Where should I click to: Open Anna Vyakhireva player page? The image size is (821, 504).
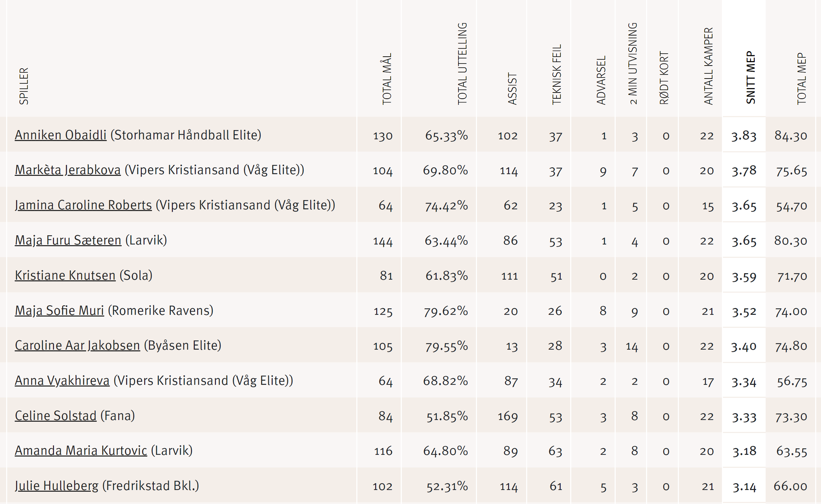point(62,381)
